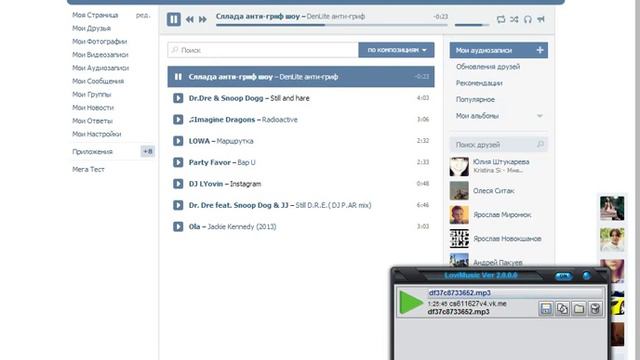Select the "Мои аудиозаписи" tab

pyautogui.click(x=499, y=50)
